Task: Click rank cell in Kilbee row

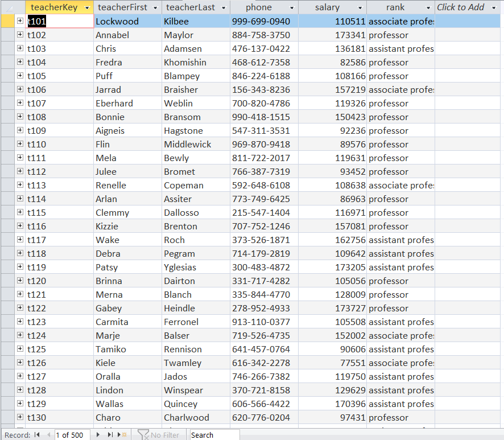Action: click(400, 21)
